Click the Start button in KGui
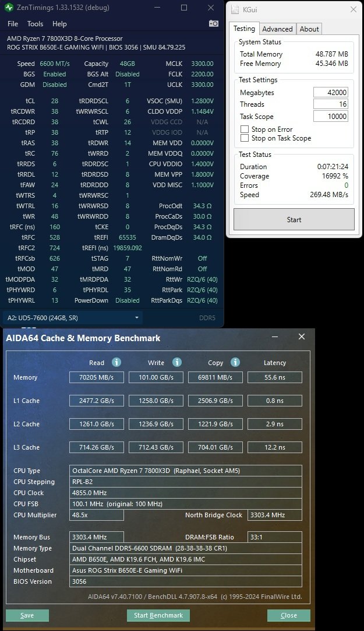 (x=294, y=220)
